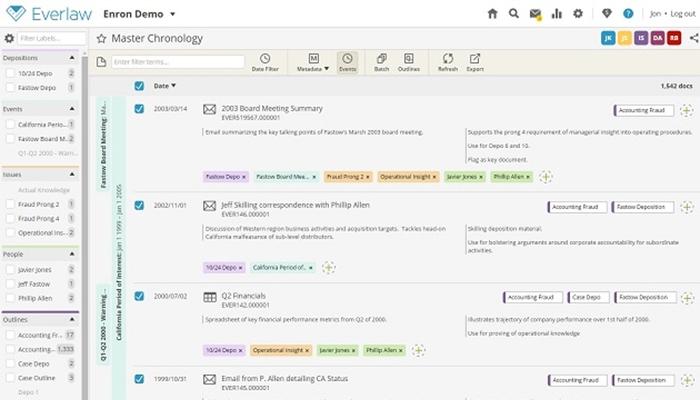The width and height of the screenshot is (700, 400).
Task: Collapse the Events section
Action: 72,109
